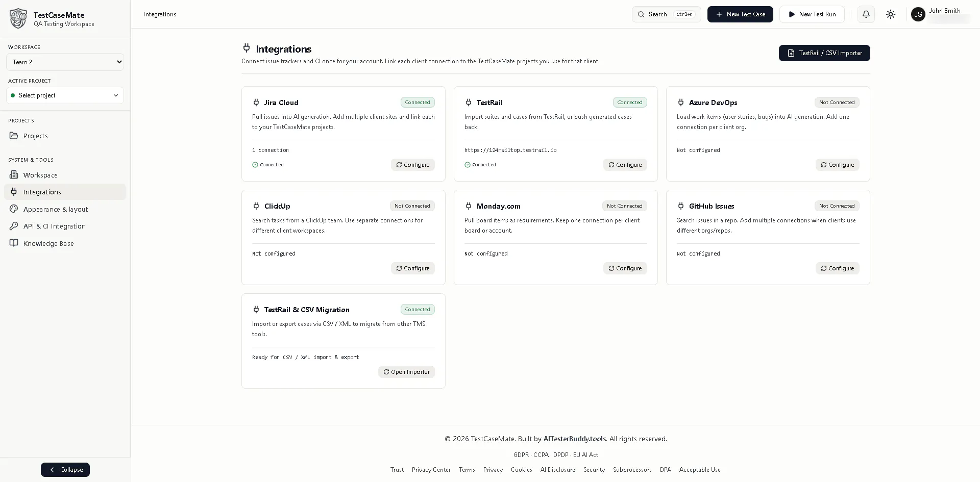This screenshot has width=980, height=482.
Task: Click the green check icon under TestRail URL
Action: point(468,165)
